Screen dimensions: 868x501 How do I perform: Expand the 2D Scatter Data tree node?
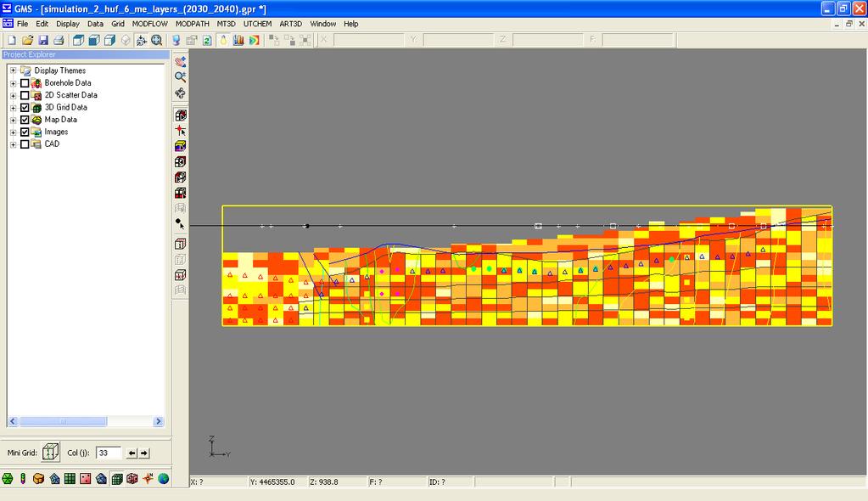coord(14,95)
